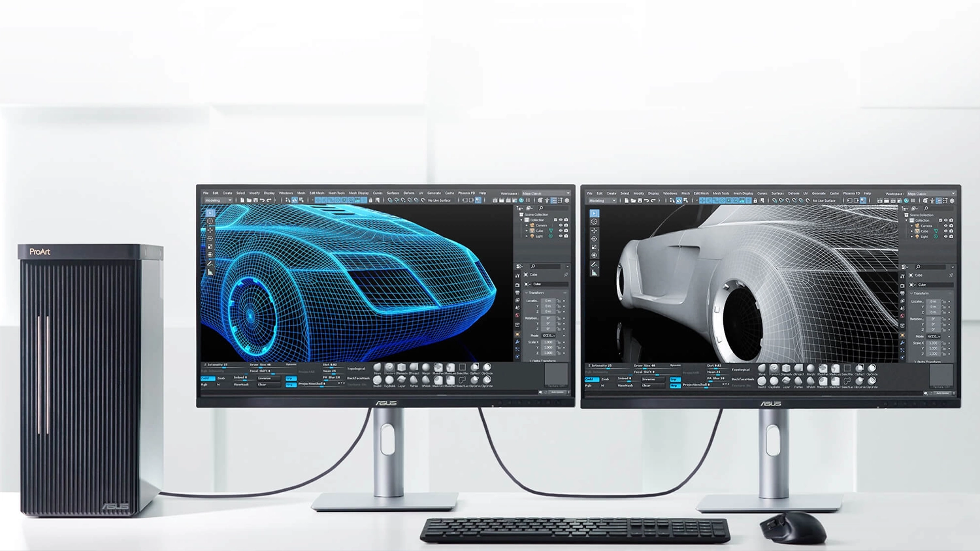Click the Zsub button on right monitor

[606, 379]
